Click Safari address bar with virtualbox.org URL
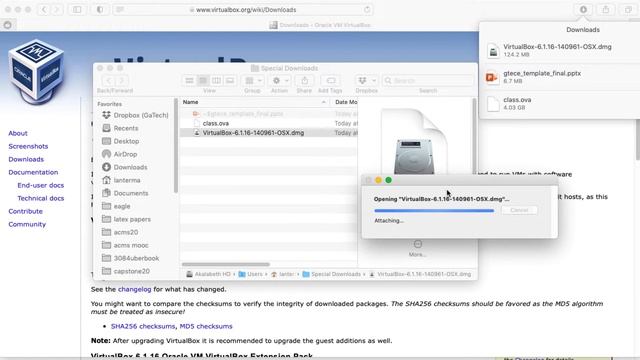 pyautogui.click(x=242, y=9)
